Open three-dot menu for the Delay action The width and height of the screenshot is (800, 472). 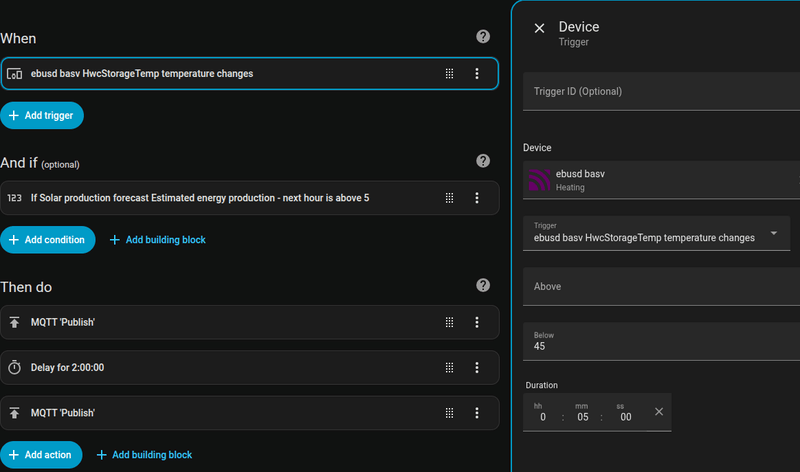pos(477,367)
